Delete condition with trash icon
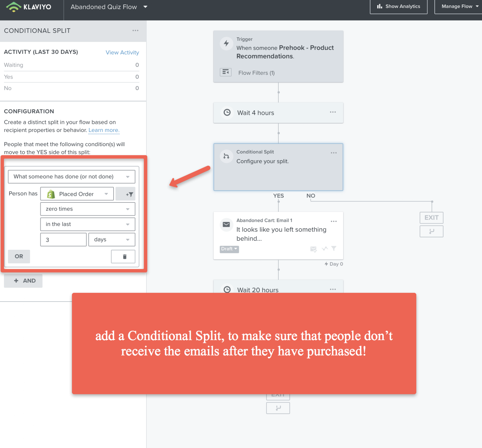 tap(123, 256)
